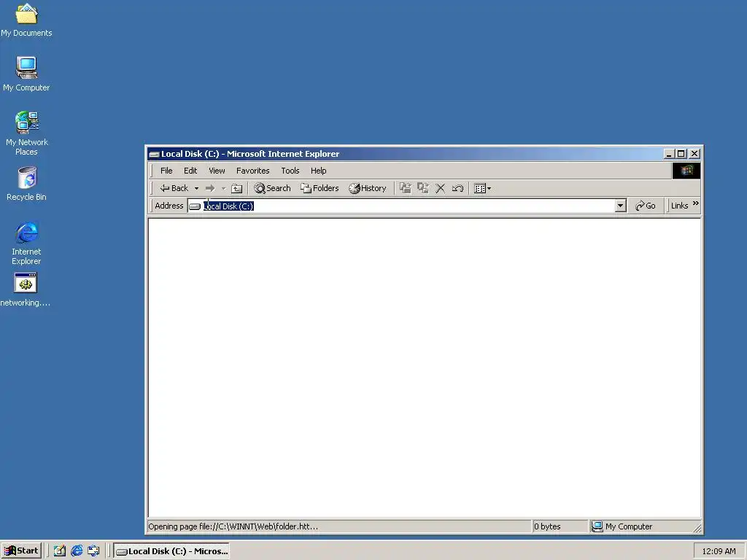Image resolution: width=747 pixels, height=560 pixels.
Task: Maximize the Local Disk (C:) window
Action: (681, 154)
